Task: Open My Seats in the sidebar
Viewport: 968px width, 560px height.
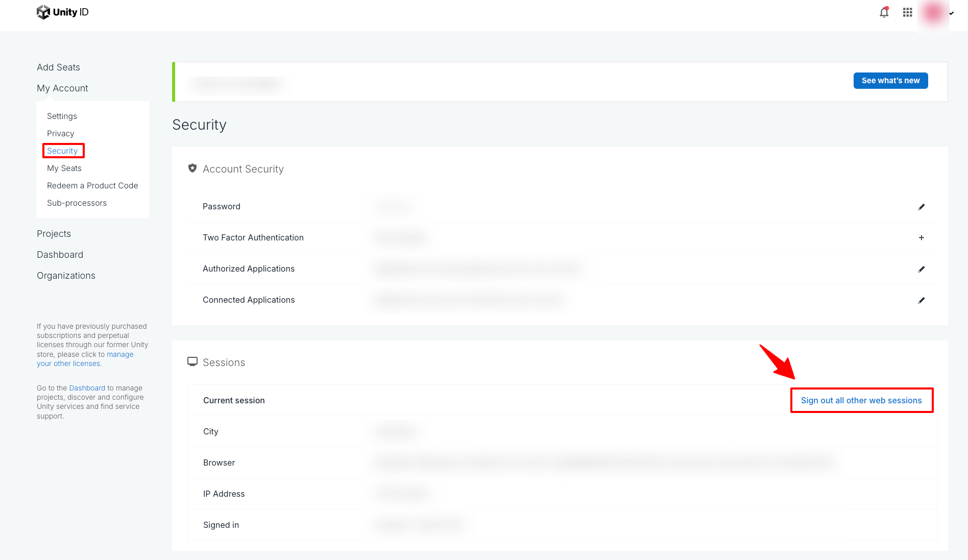Action: 64,168
